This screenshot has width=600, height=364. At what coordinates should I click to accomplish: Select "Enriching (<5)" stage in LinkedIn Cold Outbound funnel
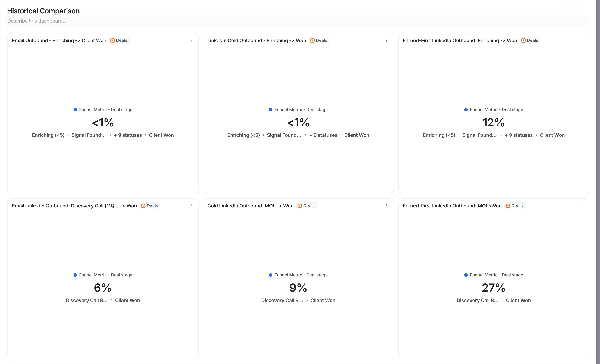point(244,135)
